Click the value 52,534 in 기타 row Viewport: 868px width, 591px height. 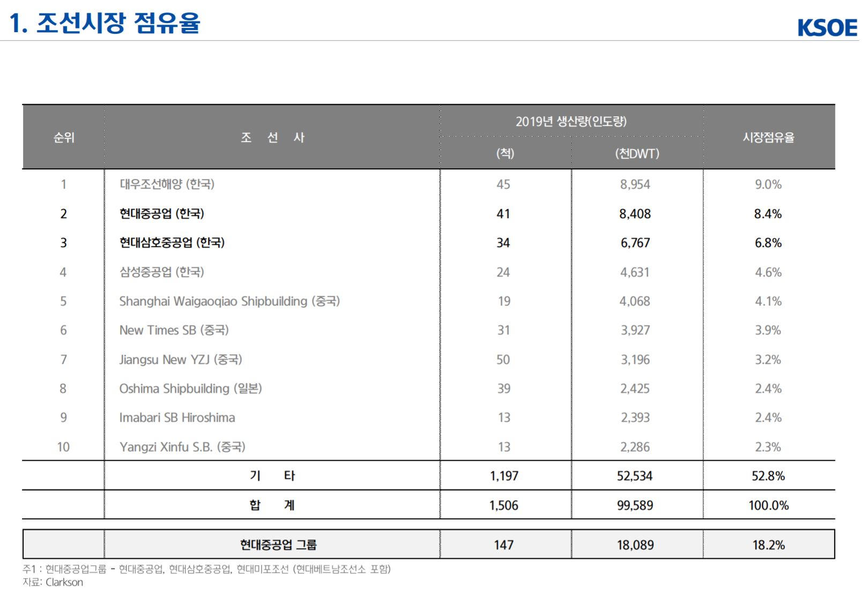[635, 476]
